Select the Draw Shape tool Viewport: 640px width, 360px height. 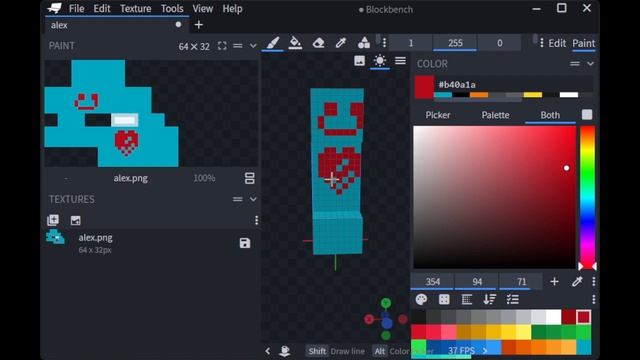[x=364, y=42]
